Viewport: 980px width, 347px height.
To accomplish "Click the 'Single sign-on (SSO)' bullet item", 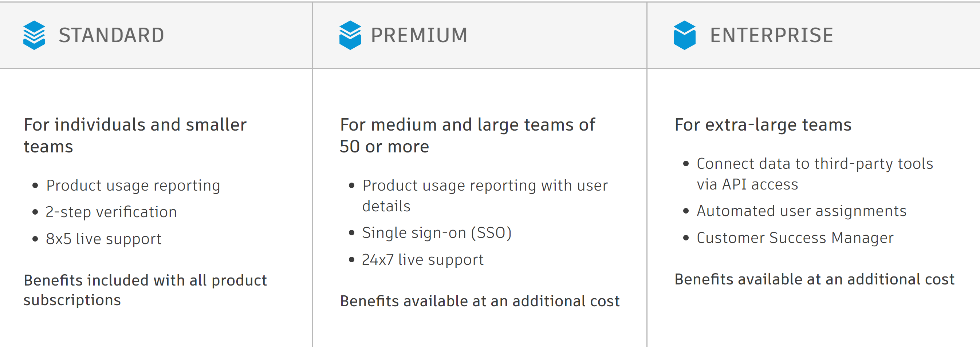I will point(437,232).
